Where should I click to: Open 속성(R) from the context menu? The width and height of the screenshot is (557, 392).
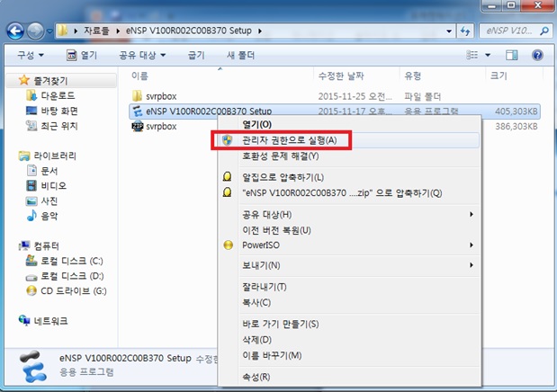coord(349,377)
